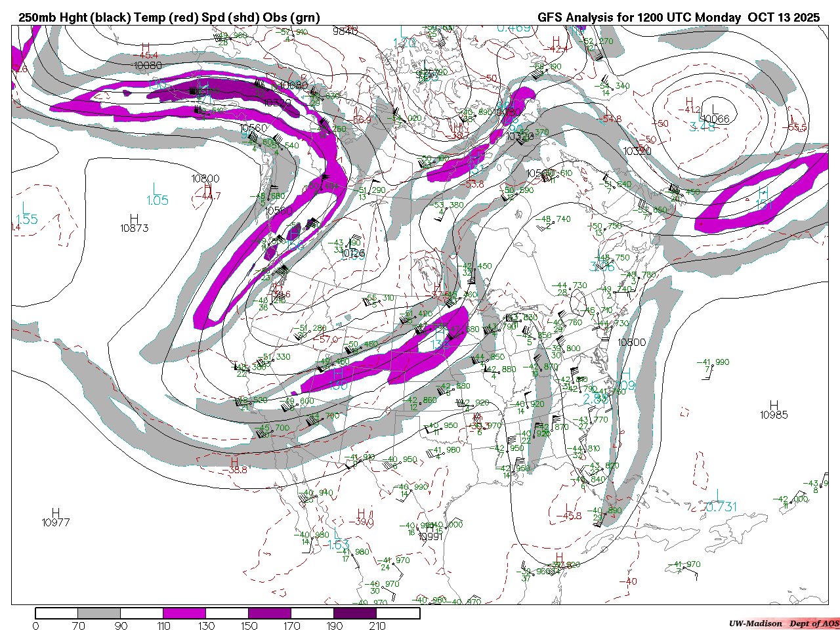Image resolution: width=840 pixels, height=630 pixels.
Task: Click the "GFS Analysis for 1200 UTC Monday" header
Action: point(639,18)
